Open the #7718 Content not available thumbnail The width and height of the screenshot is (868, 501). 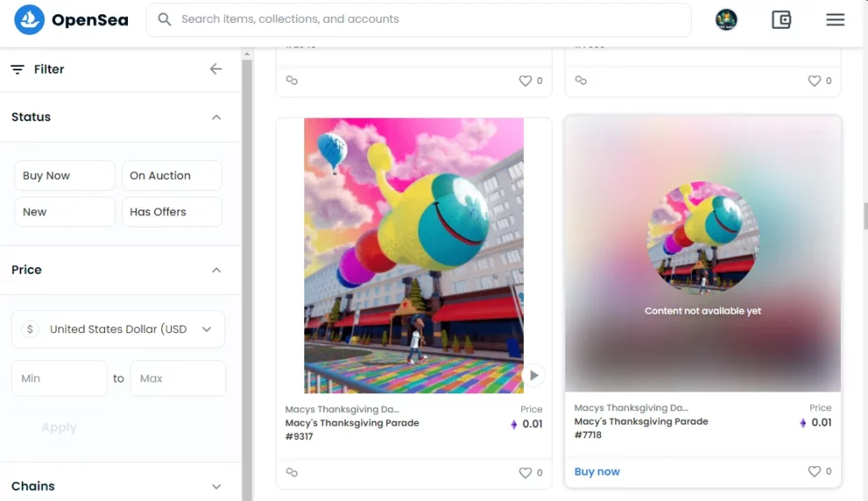(x=703, y=253)
